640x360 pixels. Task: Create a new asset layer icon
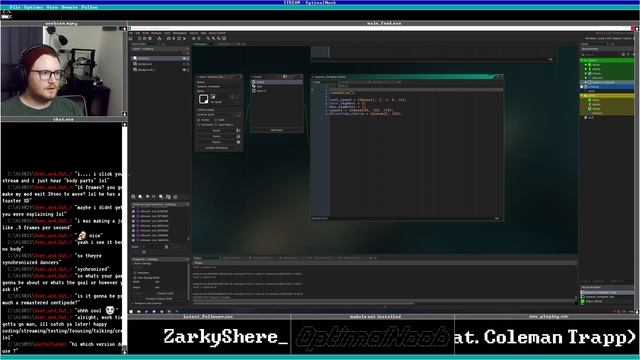click(x=161, y=197)
